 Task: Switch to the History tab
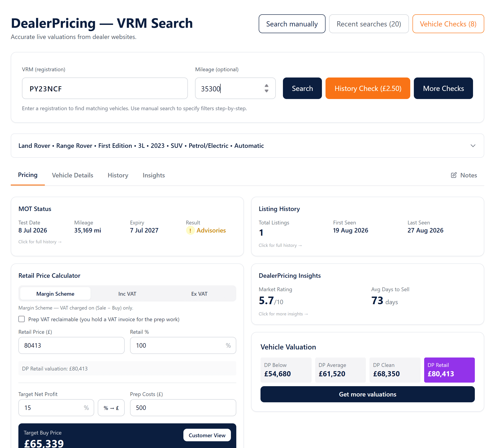tap(118, 175)
